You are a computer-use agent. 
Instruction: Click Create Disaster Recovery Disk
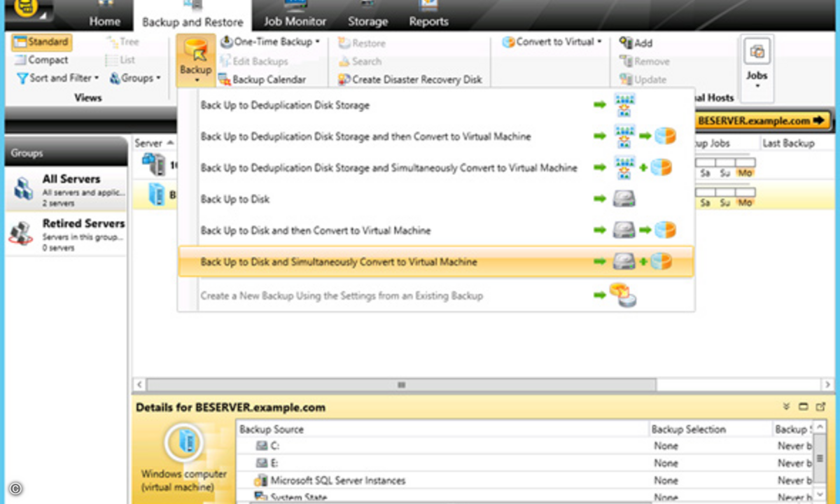coord(410,79)
